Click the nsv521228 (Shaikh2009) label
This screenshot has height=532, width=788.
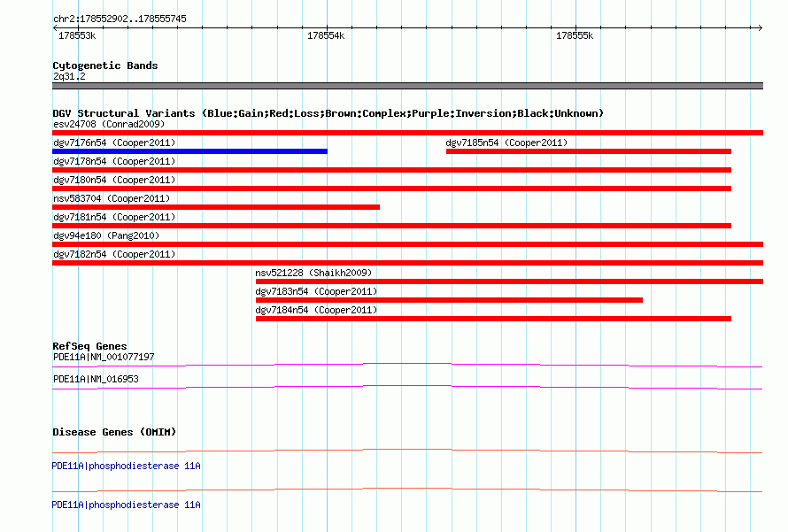point(313,273)
